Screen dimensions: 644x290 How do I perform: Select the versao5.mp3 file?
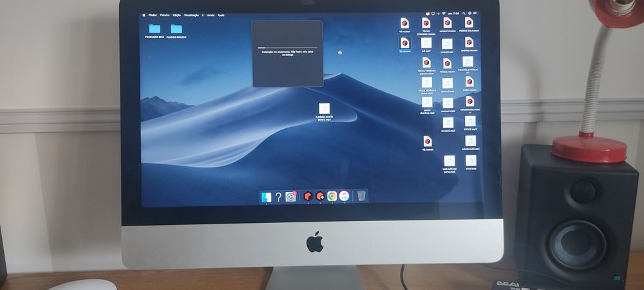pos(448,123)
